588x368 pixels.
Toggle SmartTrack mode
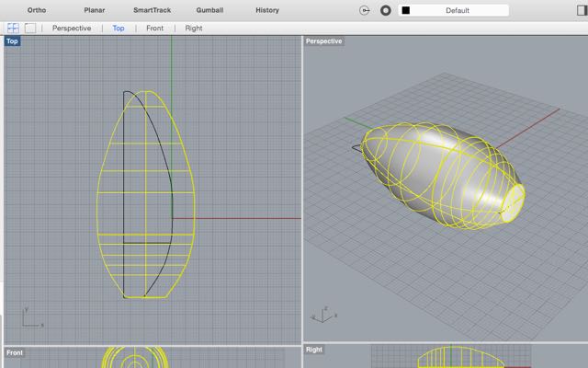click(152, 10)
